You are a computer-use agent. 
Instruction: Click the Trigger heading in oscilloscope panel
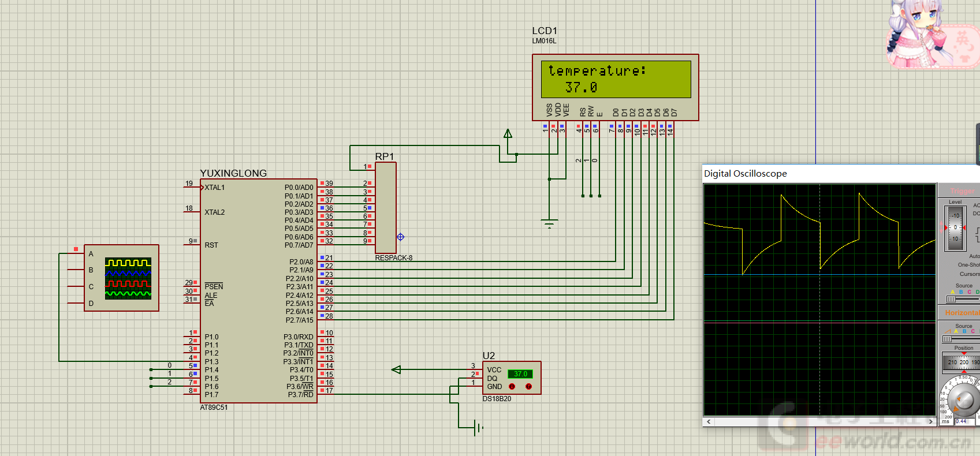(x=962, y=190)
